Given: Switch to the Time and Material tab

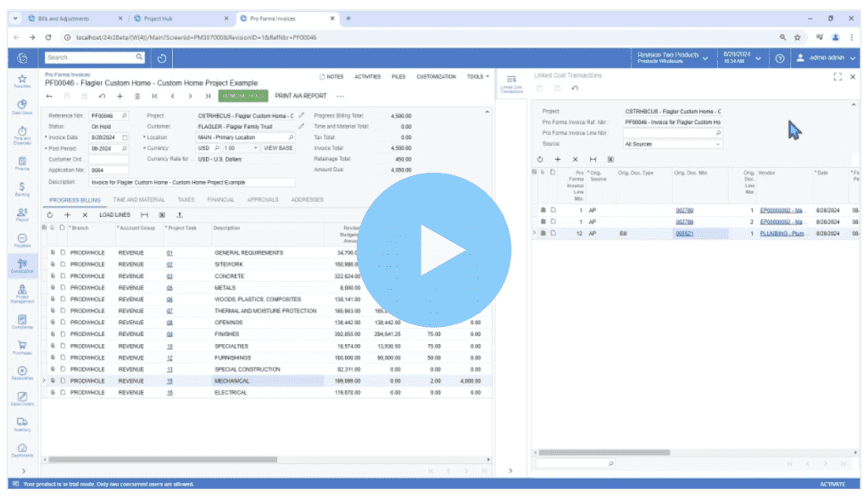Looking at the screenshot, I should 141,200.
